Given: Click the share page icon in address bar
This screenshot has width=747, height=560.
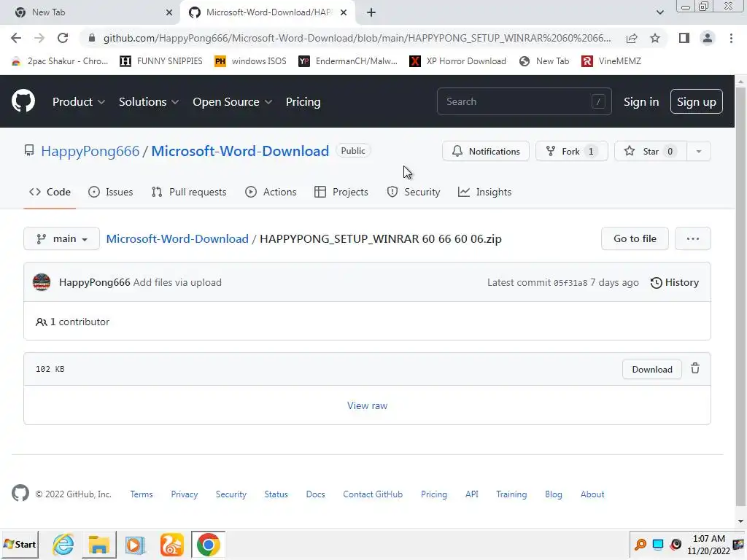Looking at the screenshot, I should point(632,38).
